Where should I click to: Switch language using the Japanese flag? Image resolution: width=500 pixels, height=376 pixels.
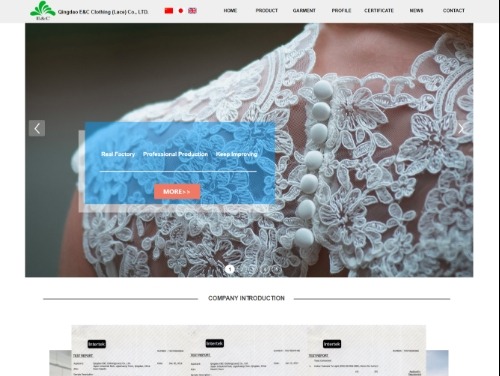tap(181, 11)
